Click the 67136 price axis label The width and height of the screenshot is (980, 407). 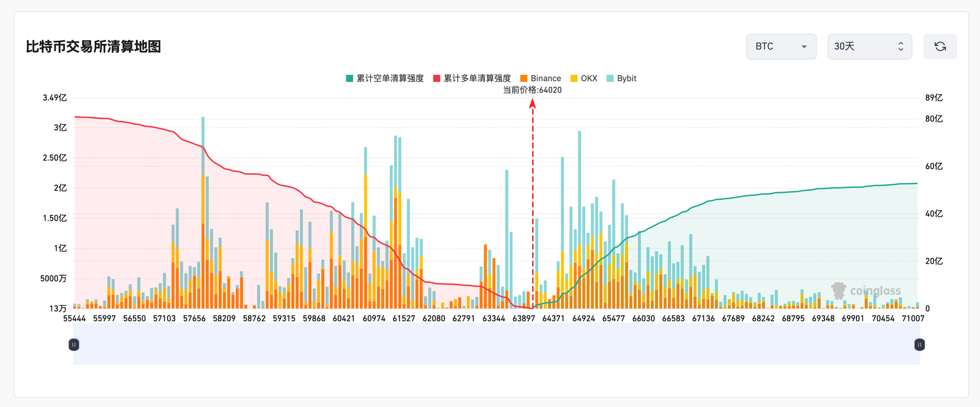[x=703, y=318]
